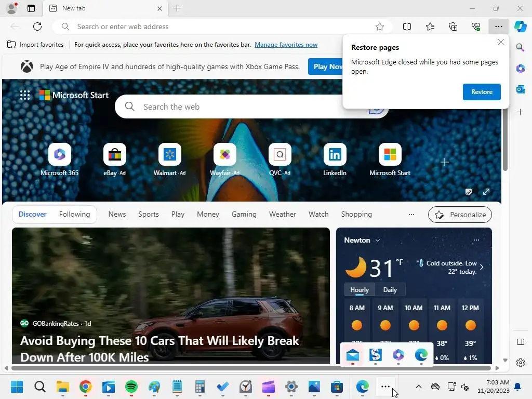Open the Money category

pos(208,215)
